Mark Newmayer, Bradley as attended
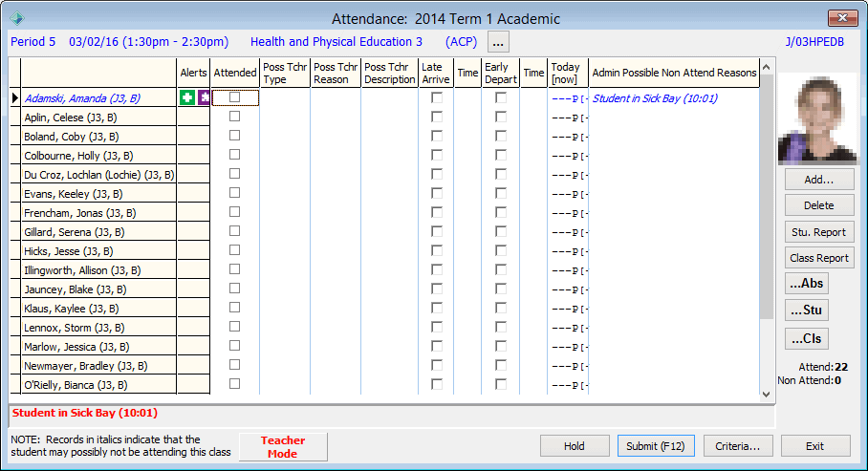The width and height of the screenshot is (868, 471). click(x=235, y=365)
